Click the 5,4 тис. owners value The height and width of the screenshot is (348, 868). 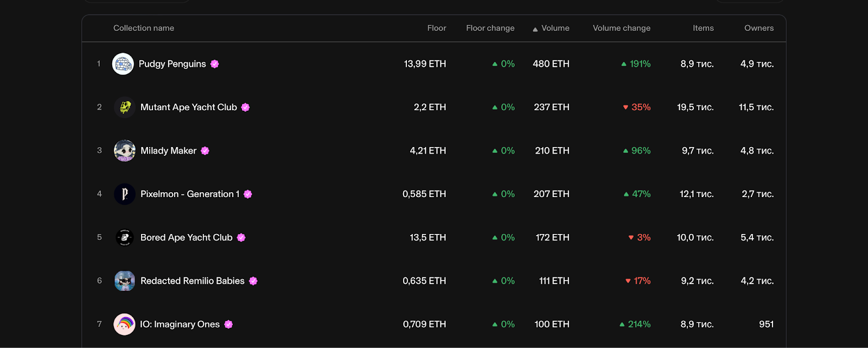pyautogui.click(x=757, y=238)
